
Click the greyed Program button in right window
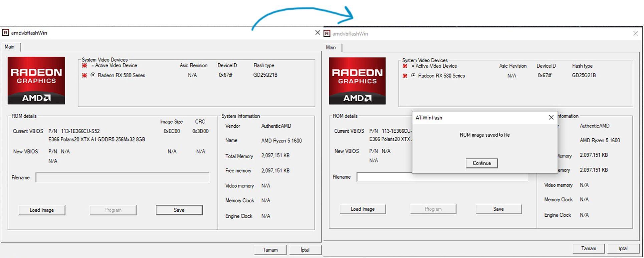[433, 209]
